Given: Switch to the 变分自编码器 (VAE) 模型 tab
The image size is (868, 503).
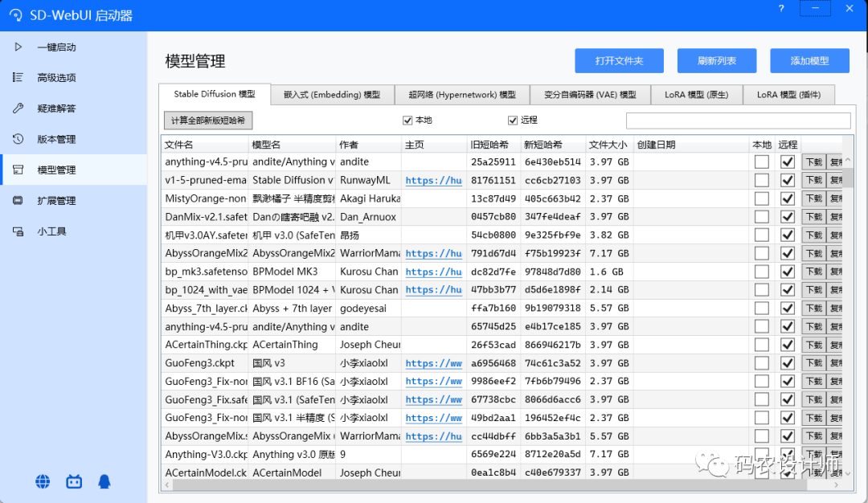Looking at the screenshot, I should 589,95.
